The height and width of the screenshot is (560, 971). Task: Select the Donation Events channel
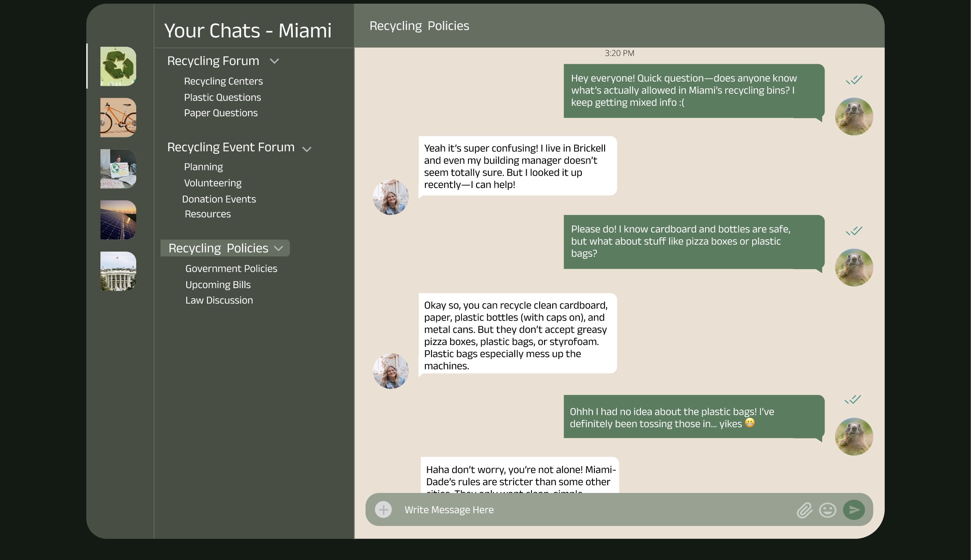(219, 199)
